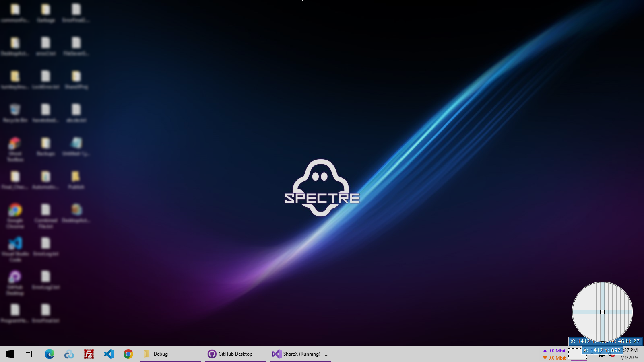
Task: Open Visual Studio Code from the taskbar
Action: click(108, 354)
